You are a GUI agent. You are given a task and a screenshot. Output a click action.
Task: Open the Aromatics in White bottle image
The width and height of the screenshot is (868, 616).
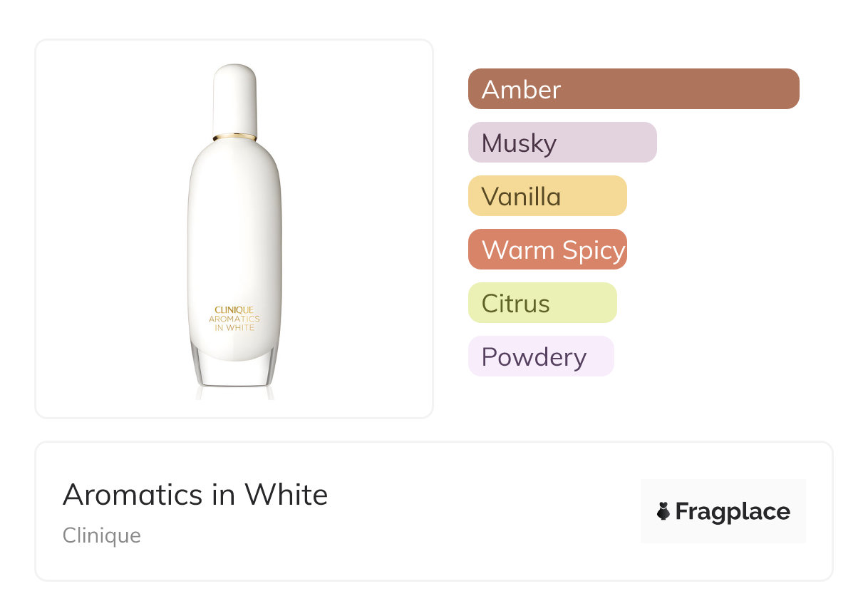click(x=234, y=228)
